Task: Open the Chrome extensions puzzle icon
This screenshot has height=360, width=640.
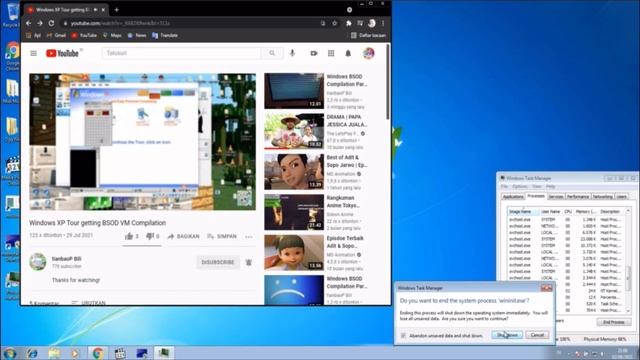Action: [x=348, y=23]
